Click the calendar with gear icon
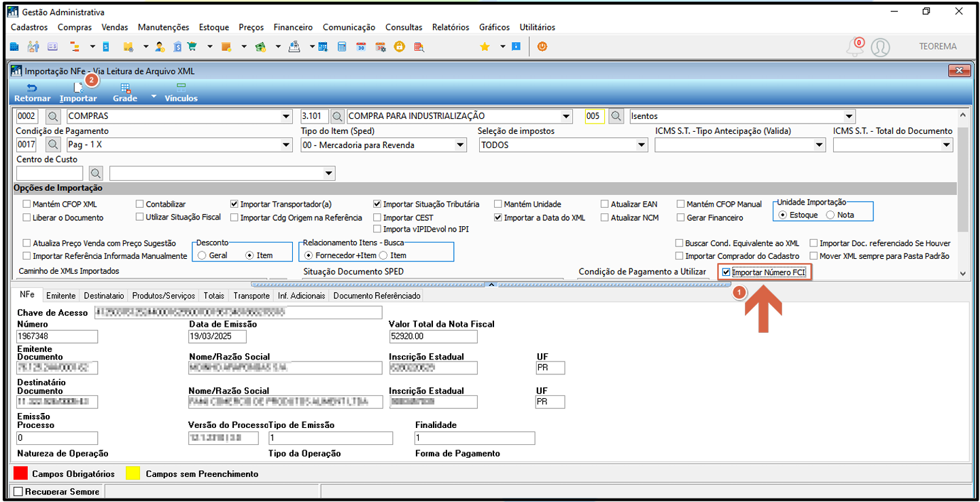 381,47
